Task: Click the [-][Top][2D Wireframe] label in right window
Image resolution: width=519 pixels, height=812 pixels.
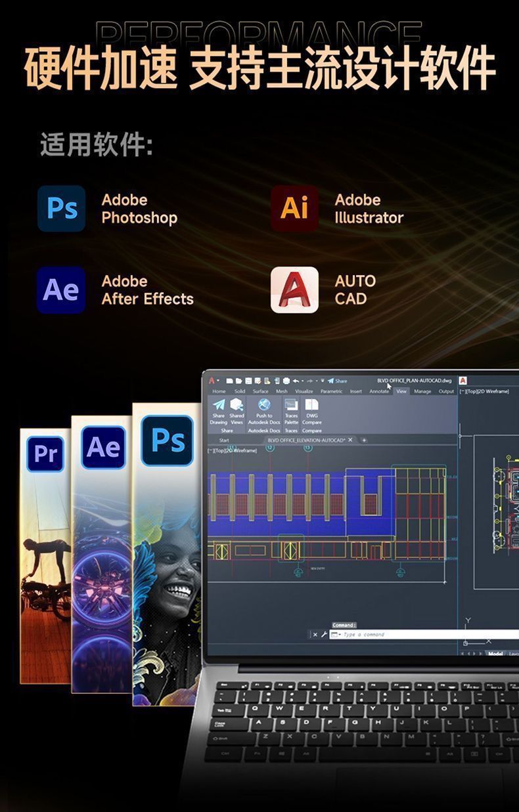Action: click(484, 391)
